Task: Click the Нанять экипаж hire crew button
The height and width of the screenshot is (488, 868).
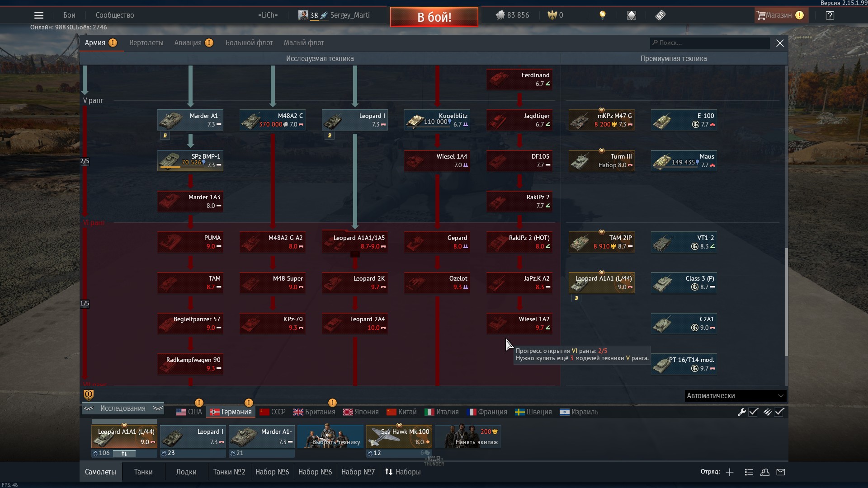Action: [x=468, y=436]
